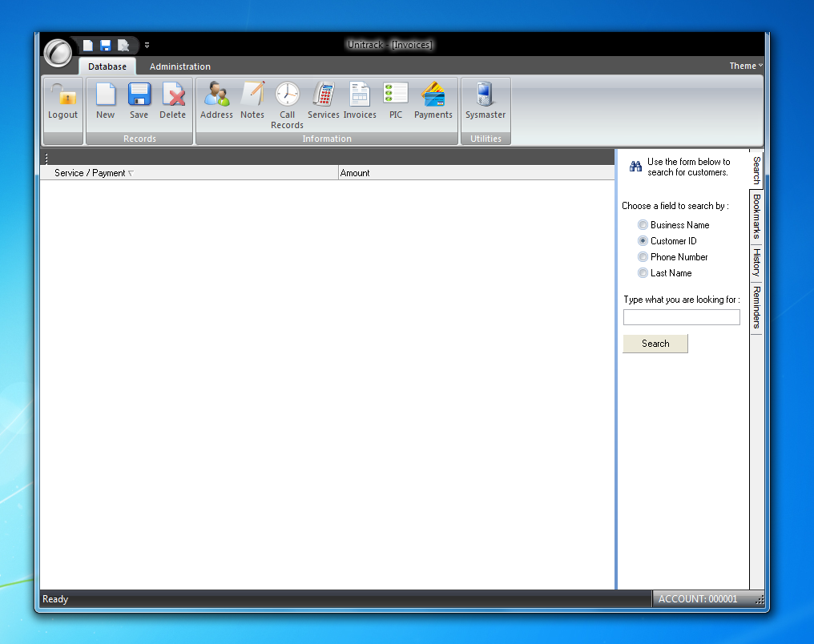Open the Payments view
The height and width of the screenshot is (644, 814).
(433, 101)
